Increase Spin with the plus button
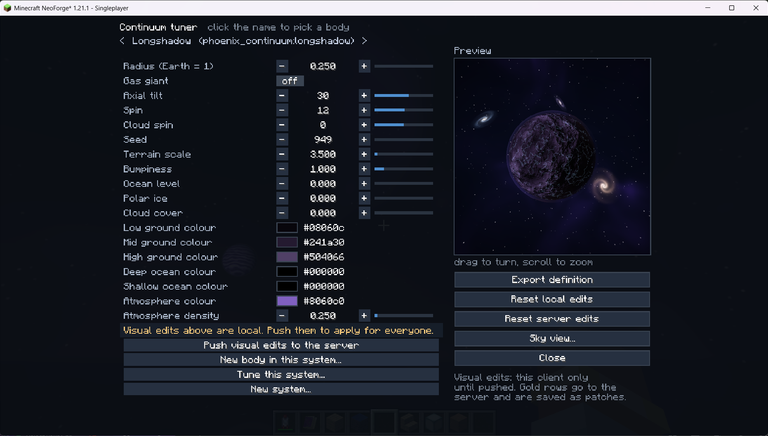 click(x=364, y=110)
